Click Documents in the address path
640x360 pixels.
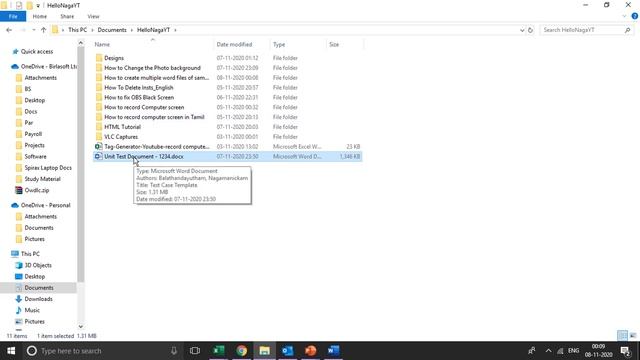point(112,30)
